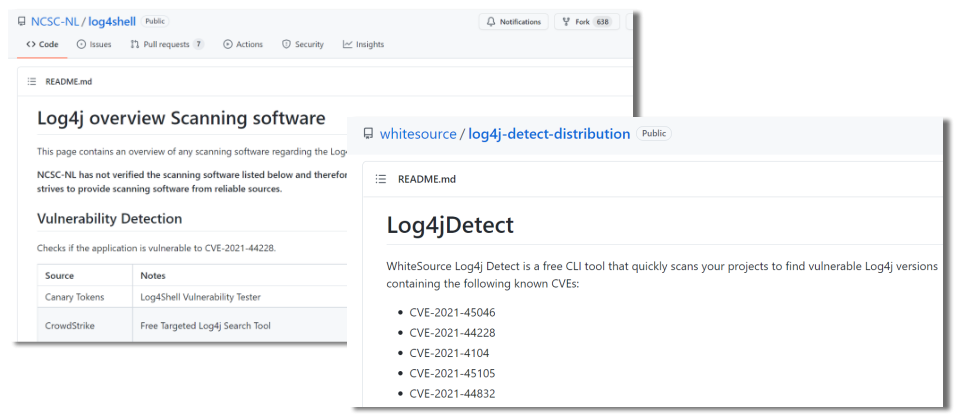
Task: Click the repository icon beside whitesource
Action: coord(368,133)
